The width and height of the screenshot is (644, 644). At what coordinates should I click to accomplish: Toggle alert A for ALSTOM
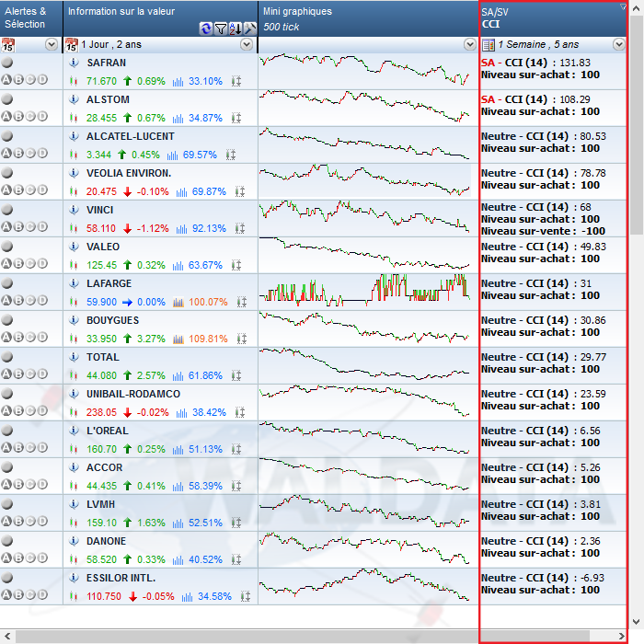tap(6, 116)
